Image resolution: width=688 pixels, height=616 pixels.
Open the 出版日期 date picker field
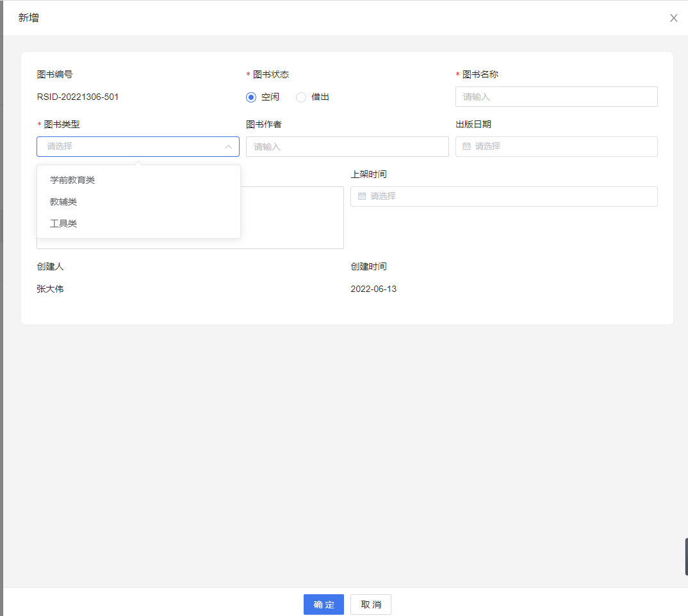[x=557, y=147]
